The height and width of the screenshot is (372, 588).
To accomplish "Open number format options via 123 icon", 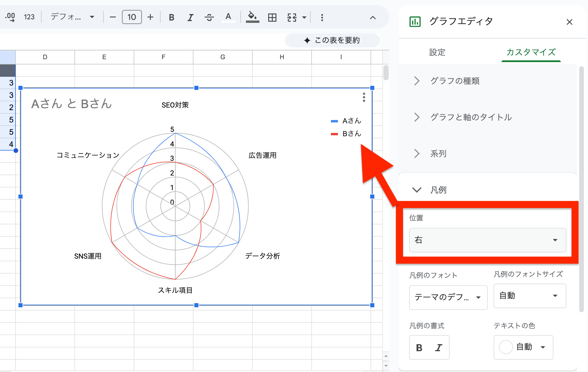I will click(29, 17).
